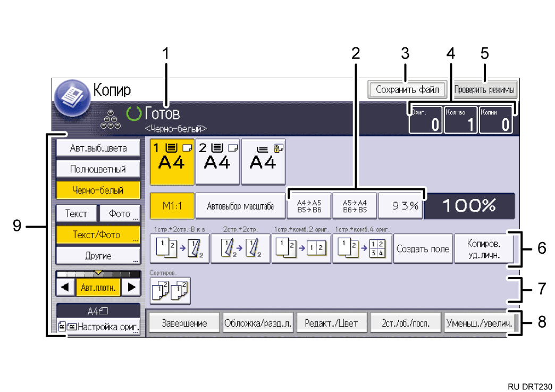Select paper tray 1 A4
Image resolution: width=555 pixels, height=392 pixels.
pos(172,162)
